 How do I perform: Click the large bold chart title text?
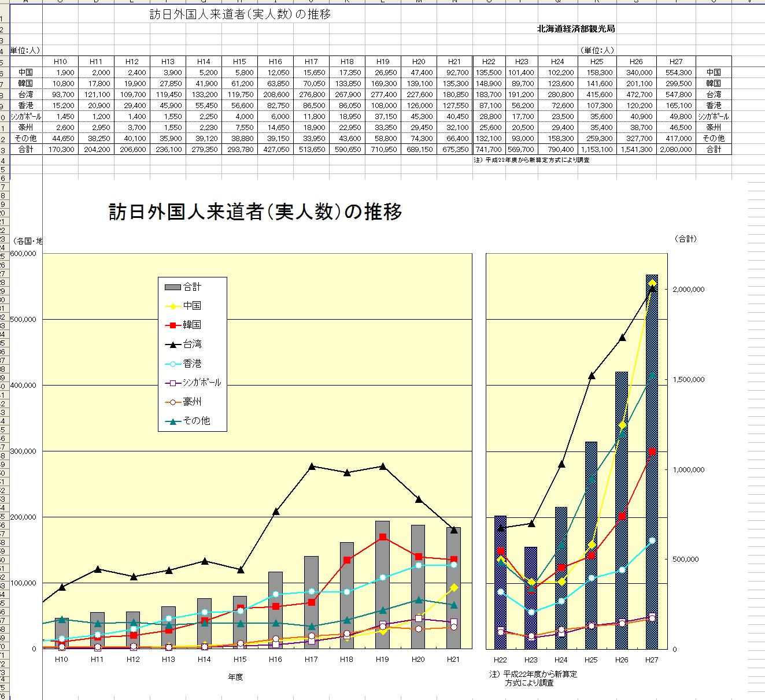tap(255, 212)
